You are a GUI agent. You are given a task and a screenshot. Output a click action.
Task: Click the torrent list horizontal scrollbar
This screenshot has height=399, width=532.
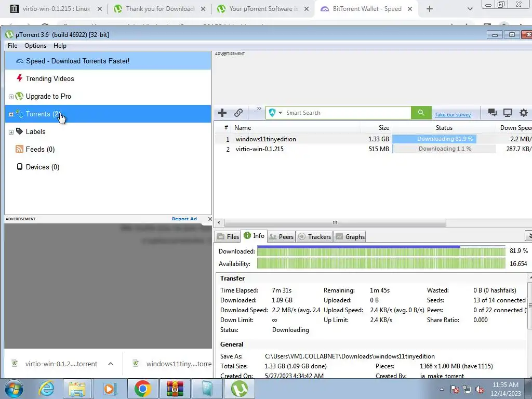click(335, 222)
